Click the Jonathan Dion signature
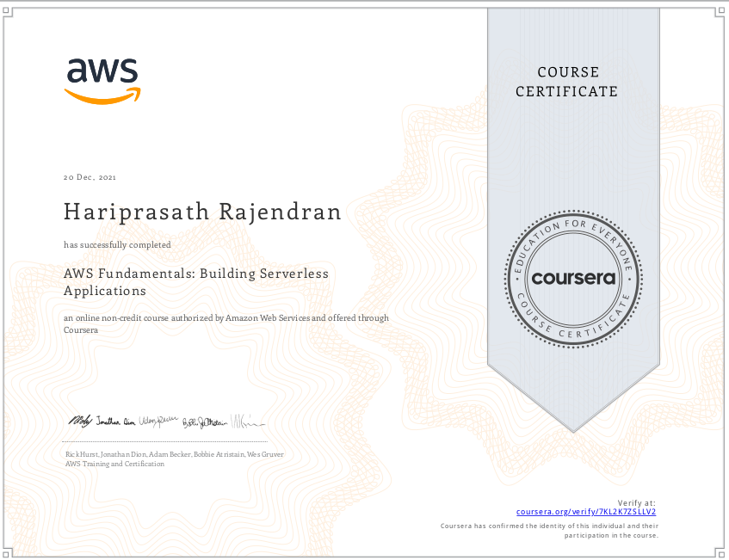 [x=116, y=422]
